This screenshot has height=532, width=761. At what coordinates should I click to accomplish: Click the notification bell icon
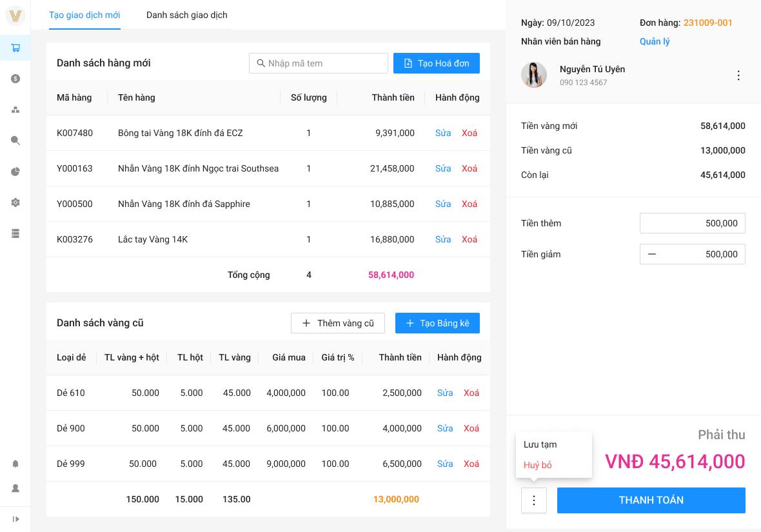[15, 464]
